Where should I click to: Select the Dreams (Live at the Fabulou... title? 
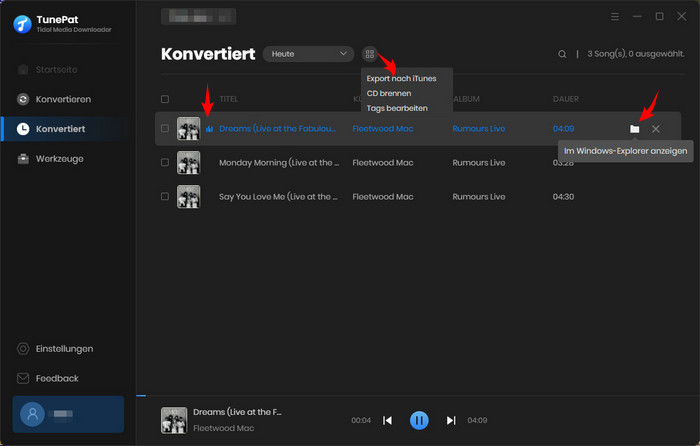[277, 129]
